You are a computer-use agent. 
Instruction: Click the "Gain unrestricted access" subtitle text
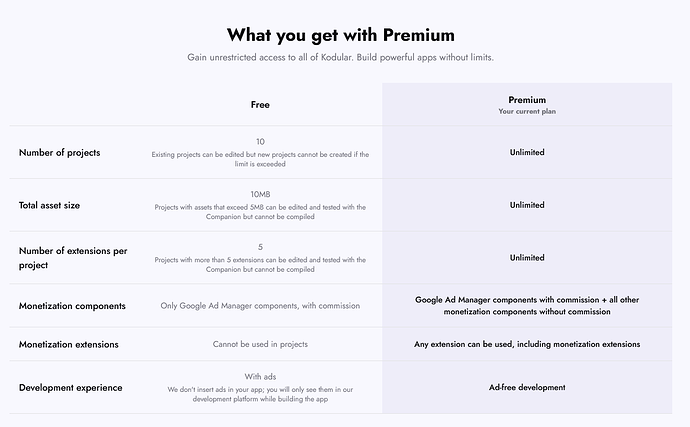[x=340, y=57]
